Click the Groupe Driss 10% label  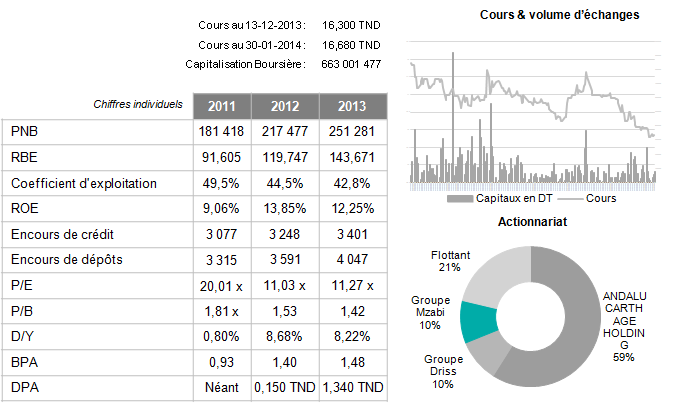(x=443, y=372)
